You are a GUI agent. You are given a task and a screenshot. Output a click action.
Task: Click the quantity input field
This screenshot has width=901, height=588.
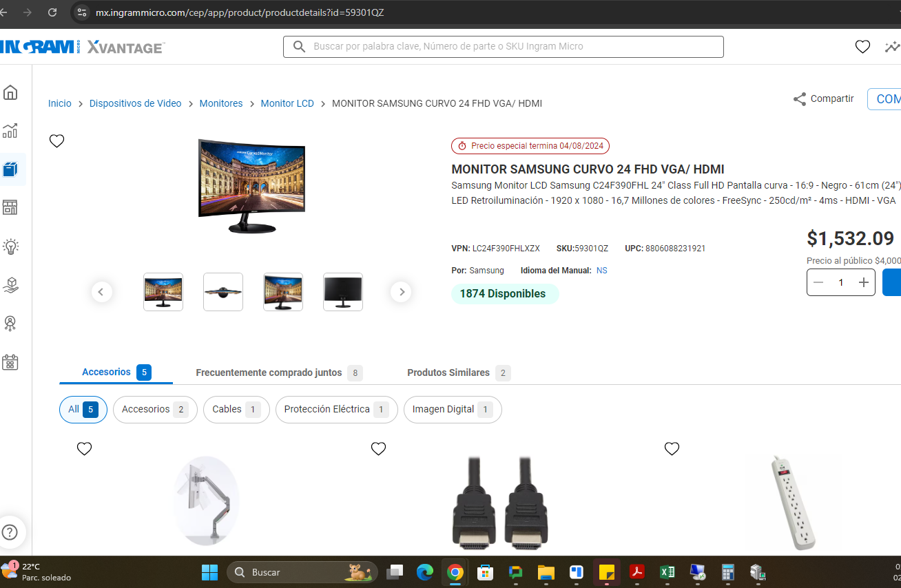coord(840,282)
